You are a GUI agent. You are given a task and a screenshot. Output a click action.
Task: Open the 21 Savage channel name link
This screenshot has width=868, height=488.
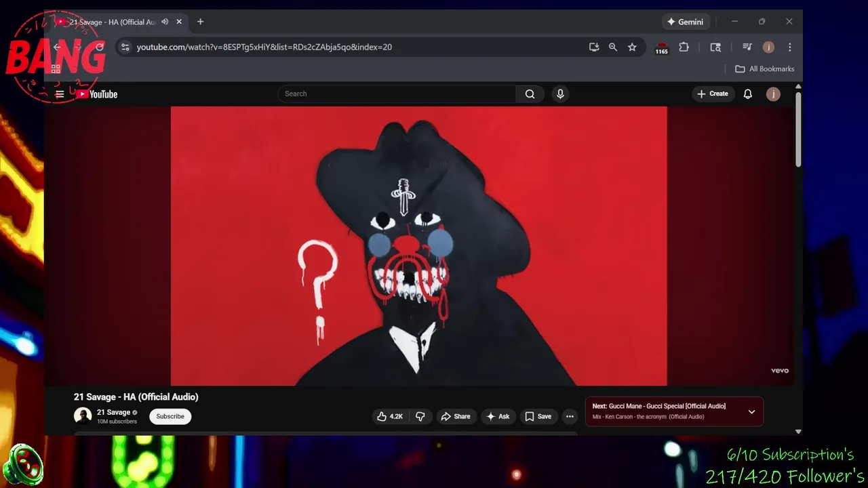[113, 412]
